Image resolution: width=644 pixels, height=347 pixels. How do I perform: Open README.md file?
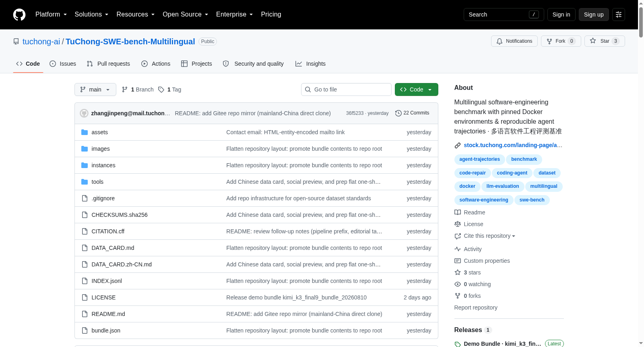pos(108,314)
